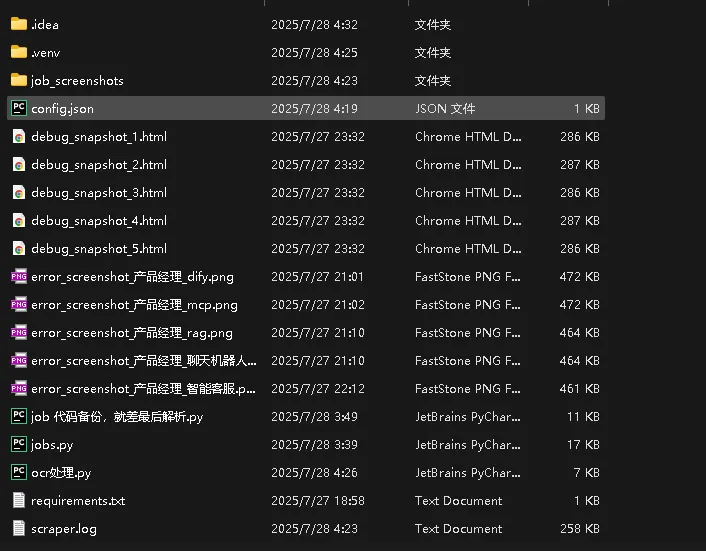Click the PyCharm icon beside jobs.py

point(19,444)
